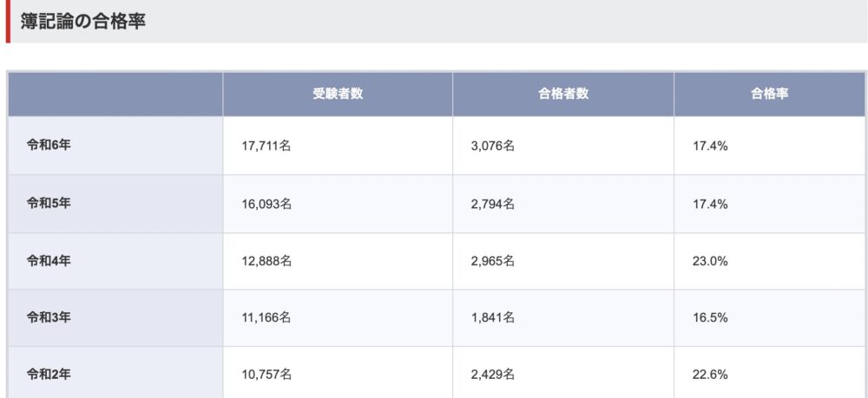The image size is (868, 398).
Task: Select the 受験者数 column header
Action: 338,94
